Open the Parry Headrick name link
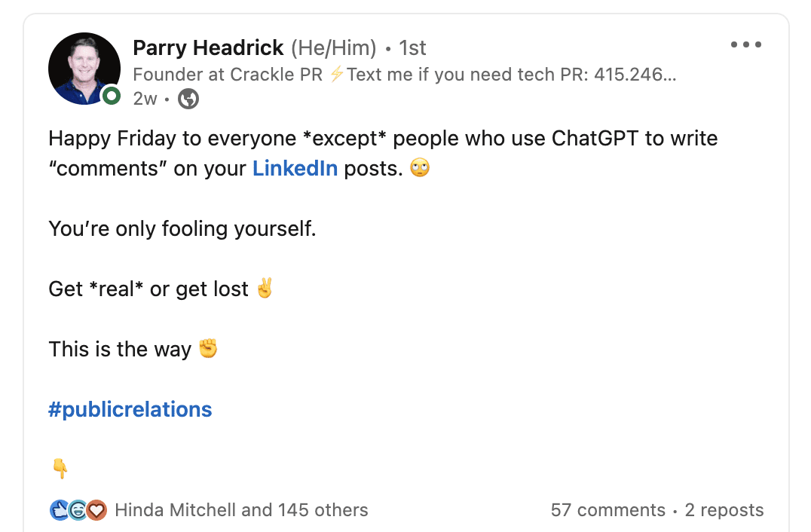The image size is (811, 532). 208,47
